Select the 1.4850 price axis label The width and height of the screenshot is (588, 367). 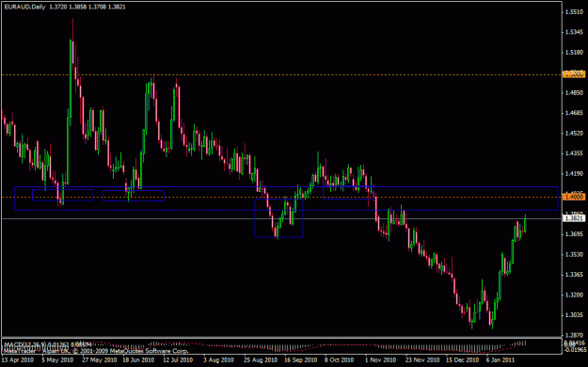(575, 93)
